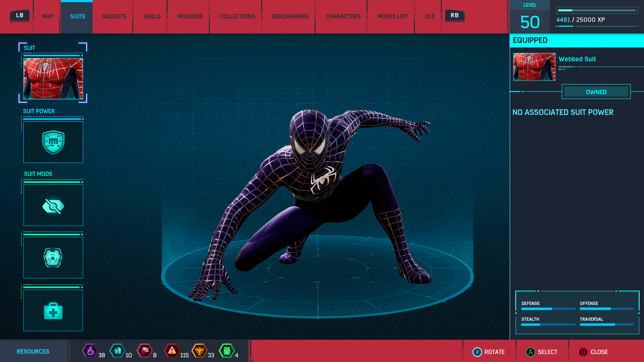This screenshot has width=644, height=362.
Task: Open the armor vest suit mod slot
Action: 53,258
